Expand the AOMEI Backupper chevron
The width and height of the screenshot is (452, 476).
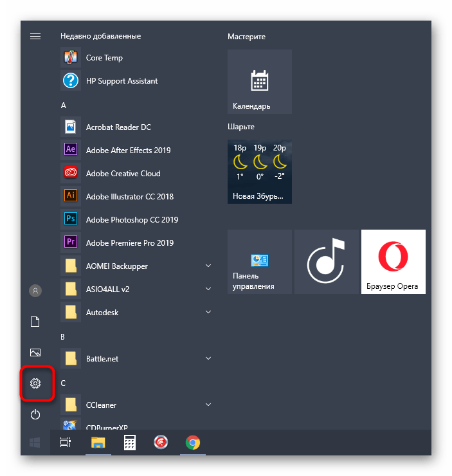(x=208, y=266)
